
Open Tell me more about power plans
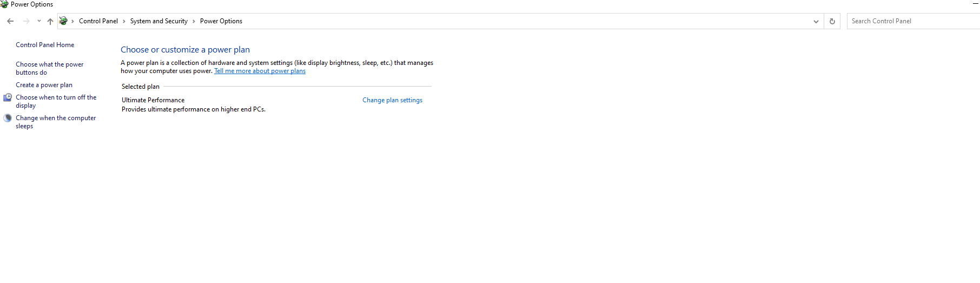[x=260, y=71]
